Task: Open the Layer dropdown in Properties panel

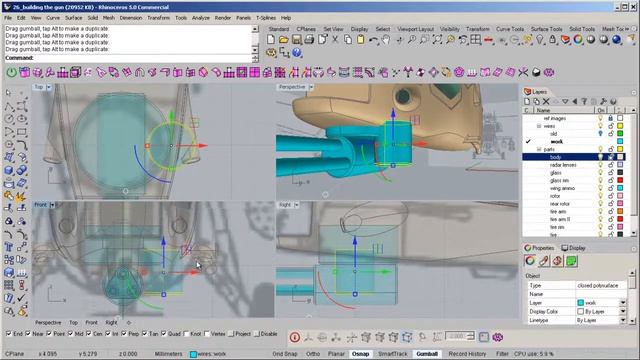Action: tap(623, 303)
